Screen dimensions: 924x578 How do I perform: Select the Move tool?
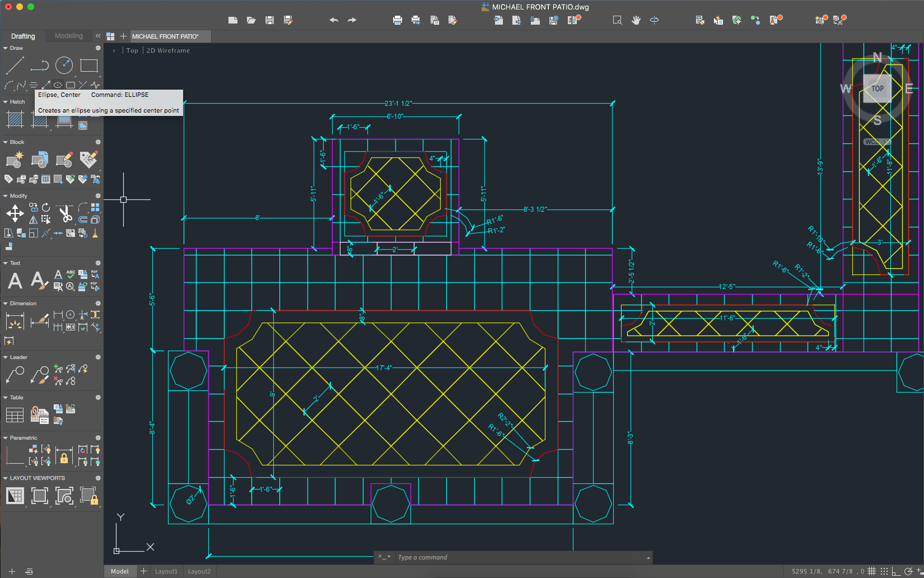[x=15, y=213]
